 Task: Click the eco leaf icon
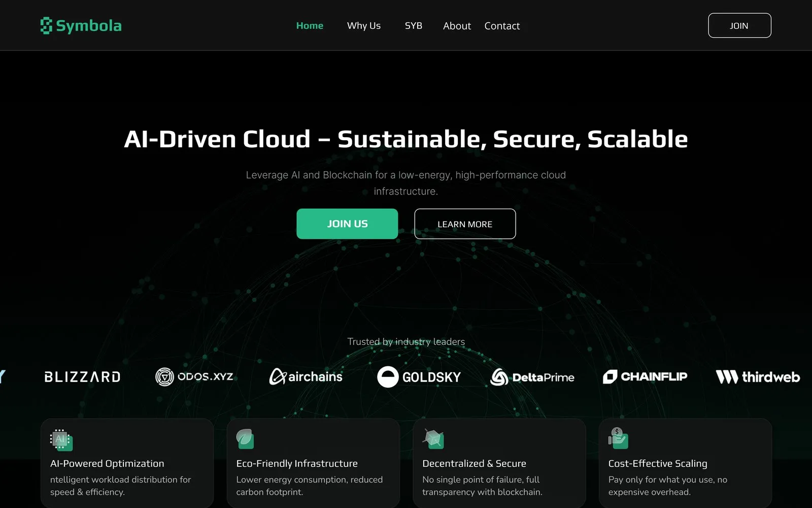coord(245,439)
